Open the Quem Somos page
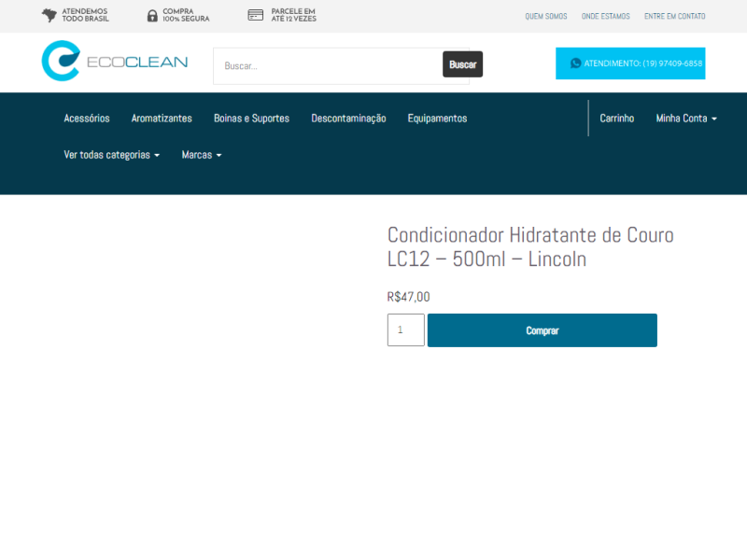The height and width of the screenshot is (560, 747). pos(546,16)
